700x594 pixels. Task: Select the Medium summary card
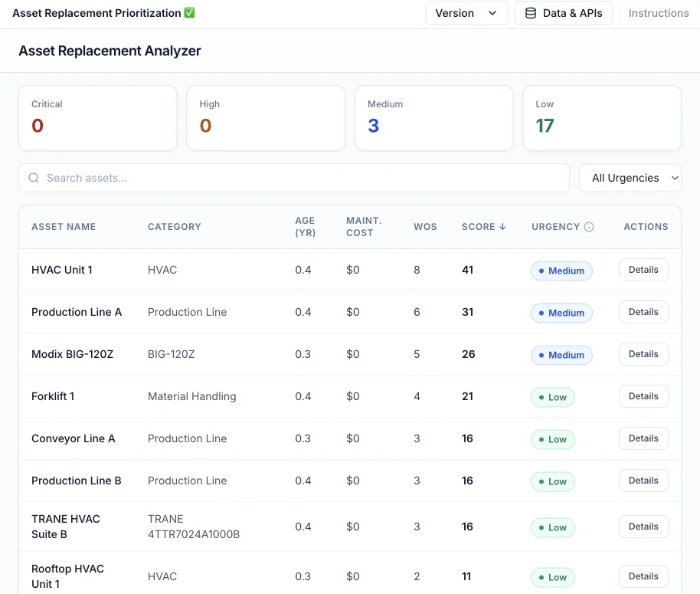click(x=433, y=117)
